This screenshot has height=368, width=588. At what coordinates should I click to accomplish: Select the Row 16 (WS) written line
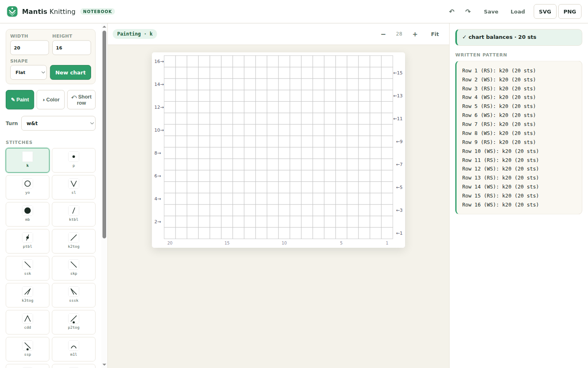500,205
